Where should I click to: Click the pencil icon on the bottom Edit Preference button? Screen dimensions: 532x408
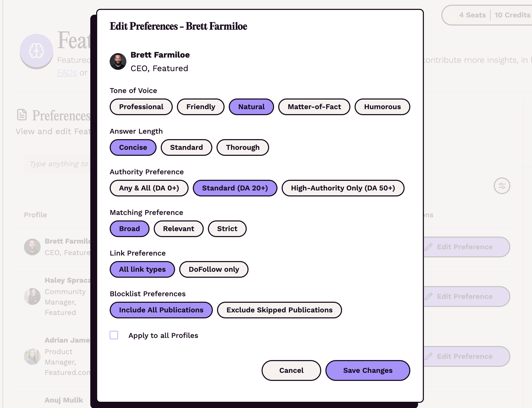tap(430, 356)
